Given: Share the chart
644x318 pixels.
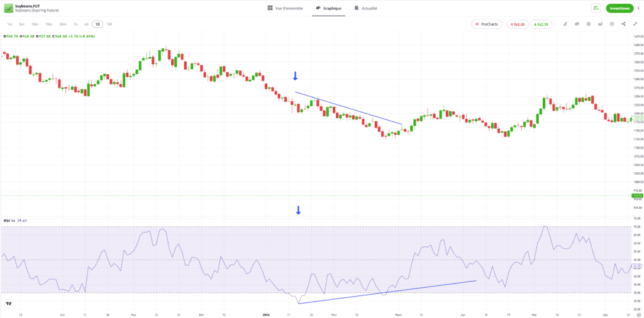Looking at the screenshot, I should 623,25.
